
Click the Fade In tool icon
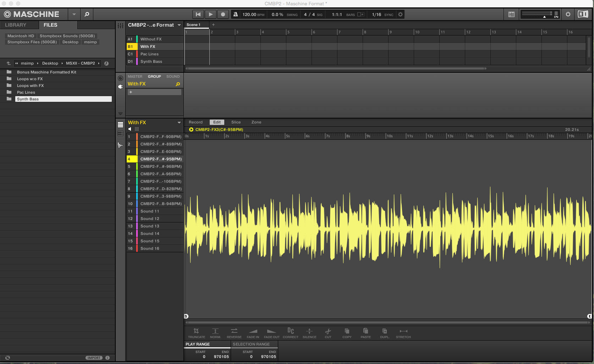coord(253,331)
